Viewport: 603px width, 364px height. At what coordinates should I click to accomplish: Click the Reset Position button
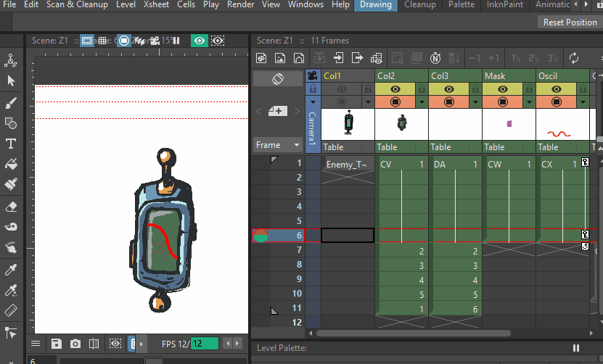click(570, 22)
